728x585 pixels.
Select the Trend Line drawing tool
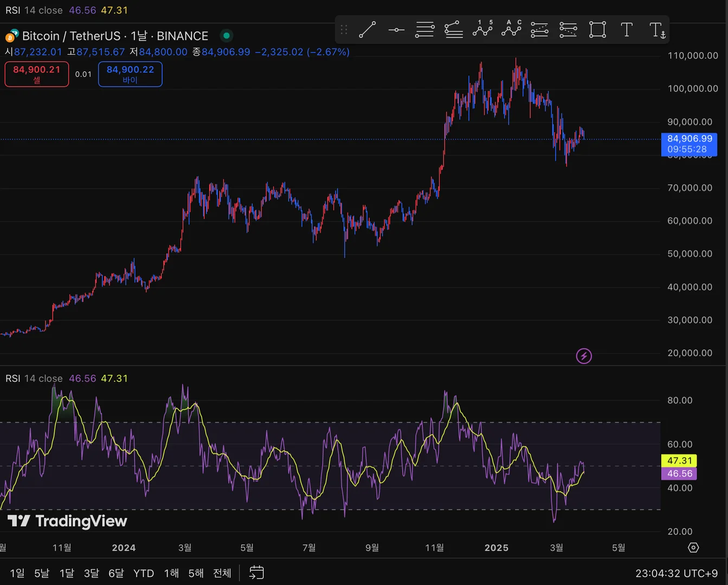click(367, 30)
